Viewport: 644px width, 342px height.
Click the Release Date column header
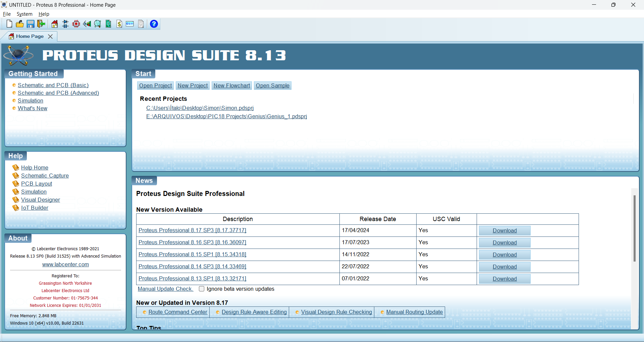378,219
